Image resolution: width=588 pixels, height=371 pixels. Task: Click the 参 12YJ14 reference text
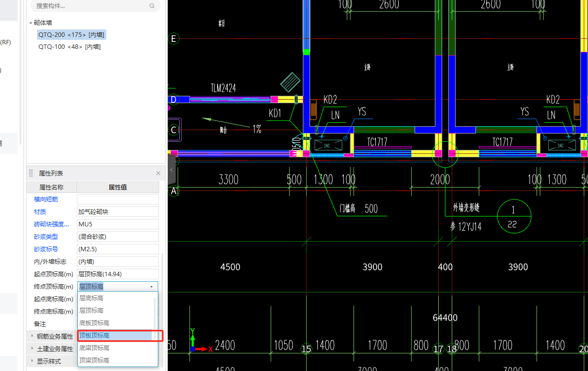[466, 226]
